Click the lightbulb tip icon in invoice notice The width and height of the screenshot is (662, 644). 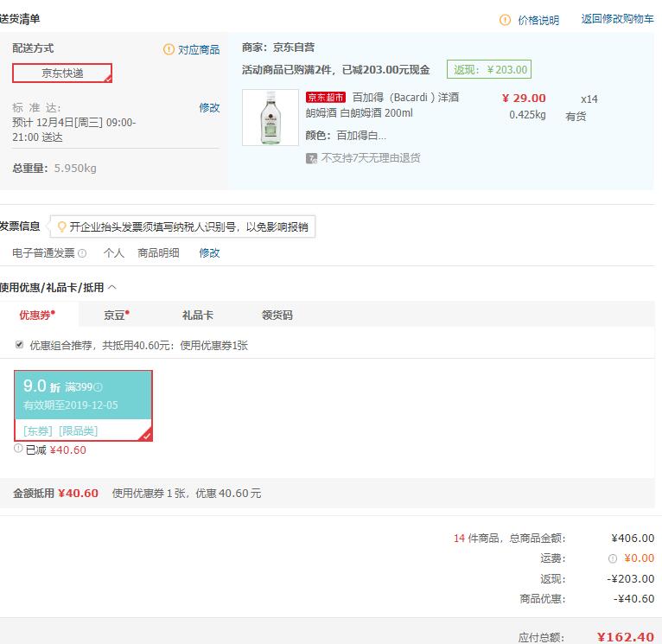61,226
